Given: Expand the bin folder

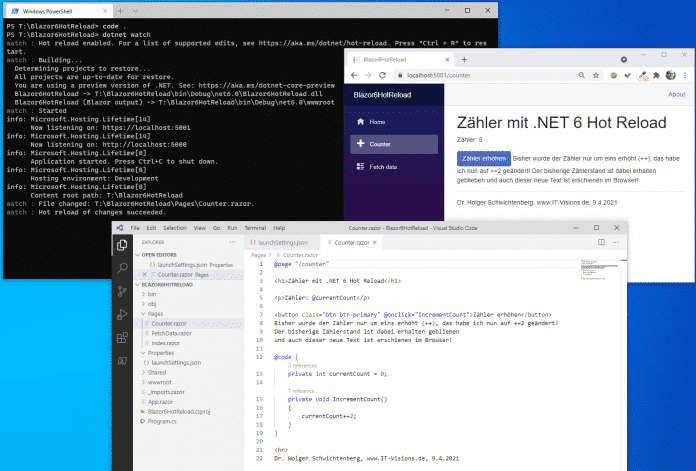Looking at the screenshot, I should (151, 294).
